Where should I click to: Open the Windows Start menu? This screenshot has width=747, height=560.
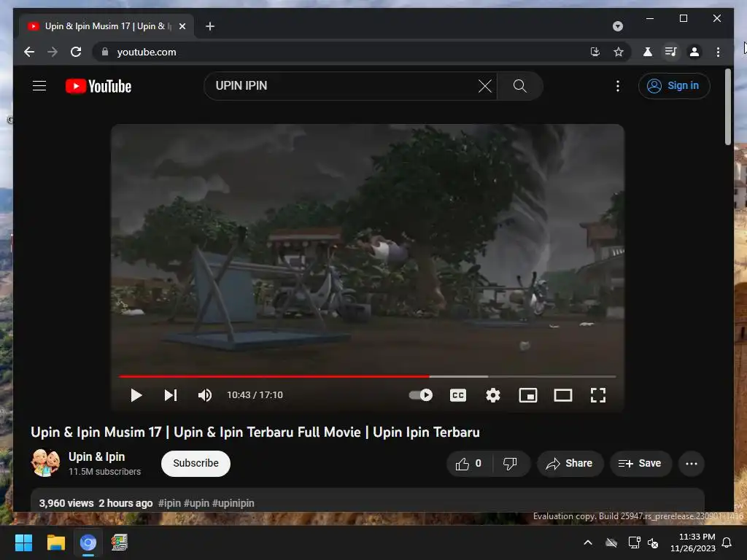23,542
